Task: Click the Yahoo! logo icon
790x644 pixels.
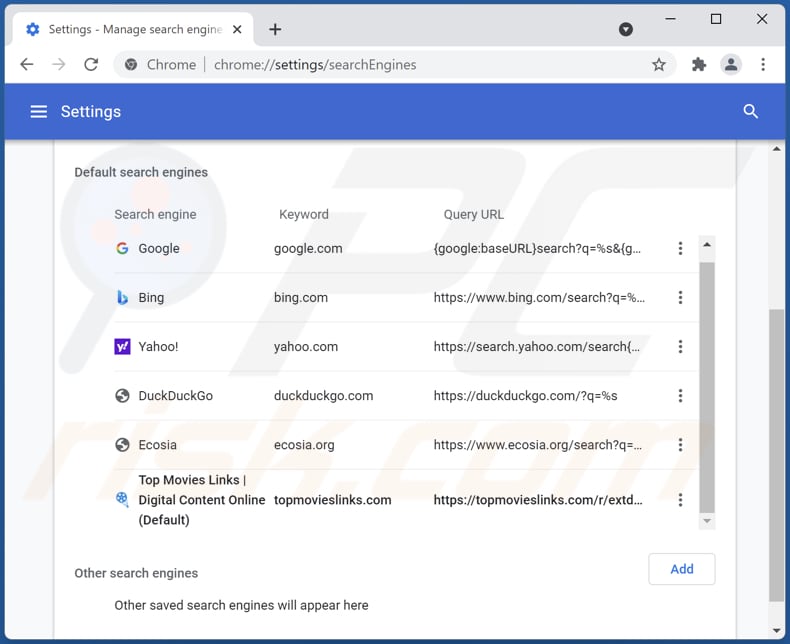Action: pos(122,347)
